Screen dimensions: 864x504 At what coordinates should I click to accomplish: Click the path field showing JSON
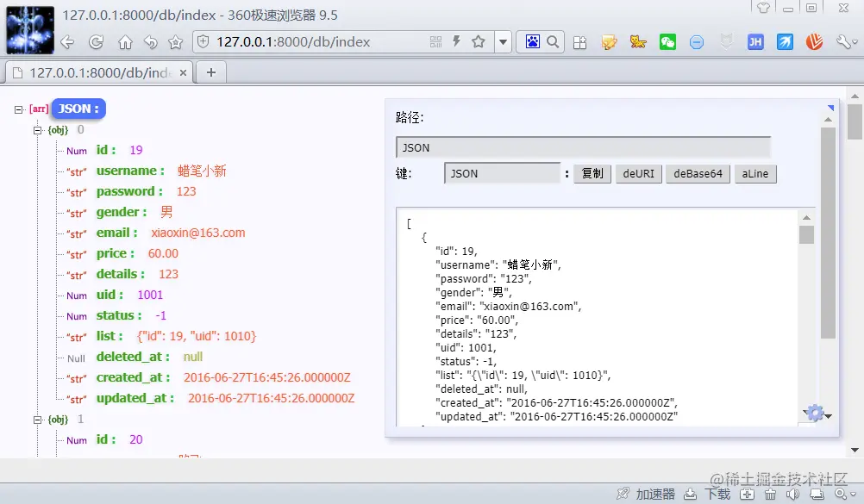click(x=583, y=147)
